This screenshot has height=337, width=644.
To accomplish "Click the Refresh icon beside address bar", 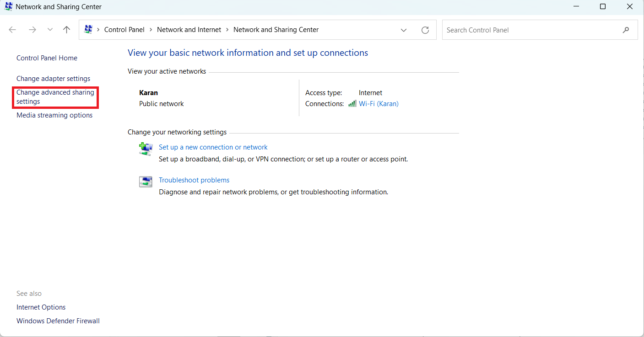I will 425,30.
